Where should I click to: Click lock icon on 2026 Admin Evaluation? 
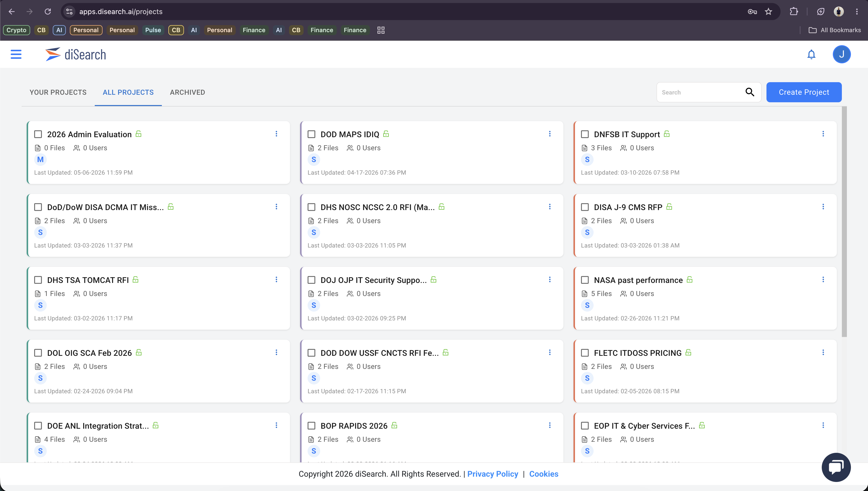(138, 134)
